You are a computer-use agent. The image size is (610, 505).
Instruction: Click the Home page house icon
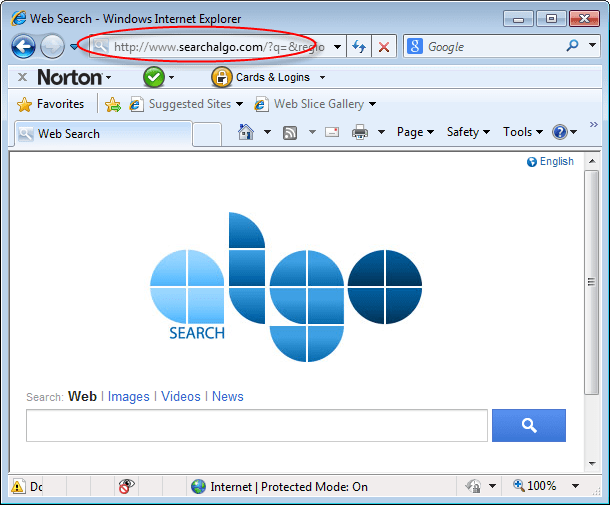coord(246,132)
